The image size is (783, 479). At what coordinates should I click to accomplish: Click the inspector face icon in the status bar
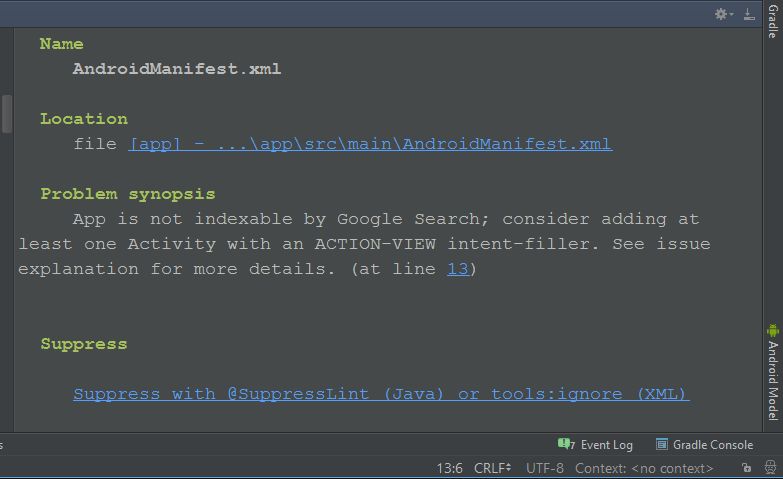point(771,468)
